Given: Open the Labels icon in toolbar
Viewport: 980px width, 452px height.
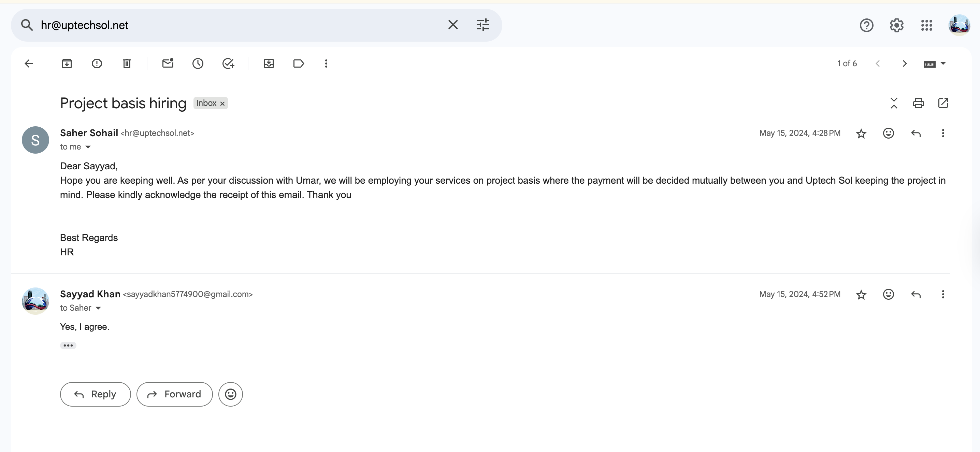Looking at the screenshot, I should click(x=299, y=63).
